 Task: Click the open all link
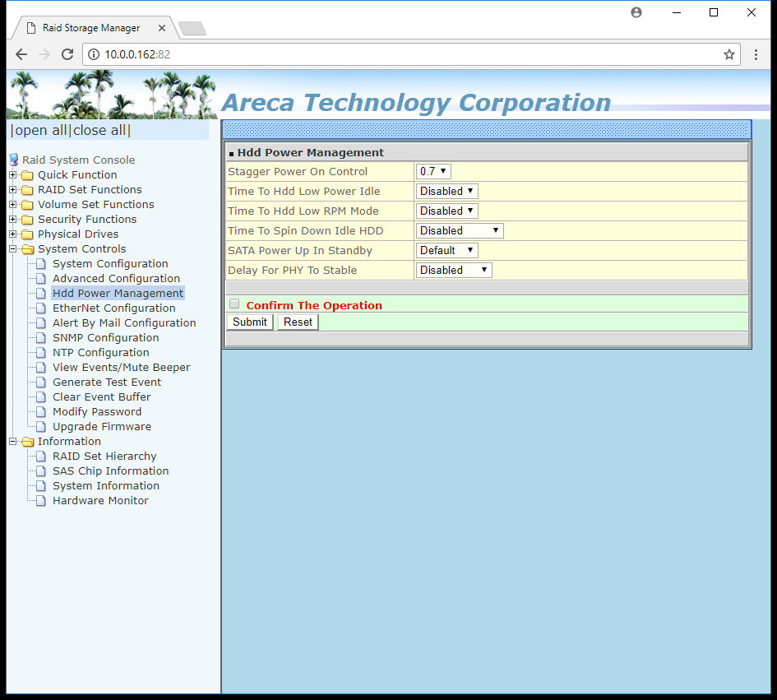click(39, 131)
